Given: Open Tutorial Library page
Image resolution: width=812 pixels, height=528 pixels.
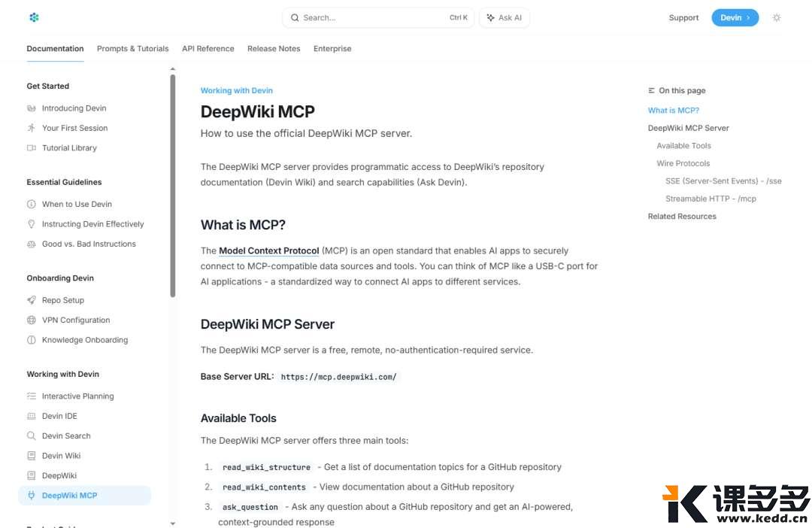Looking at the screenshot, I should tap(69, 147).
